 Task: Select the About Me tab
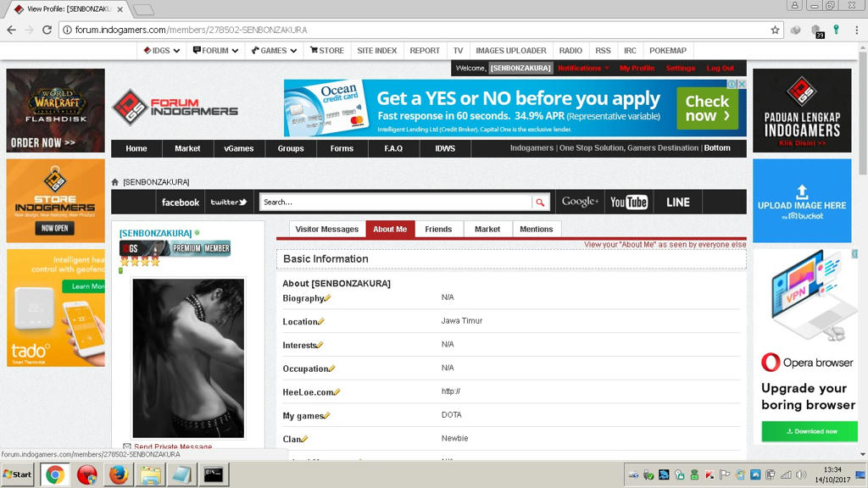pyautogui.click(x=390, y=229)
